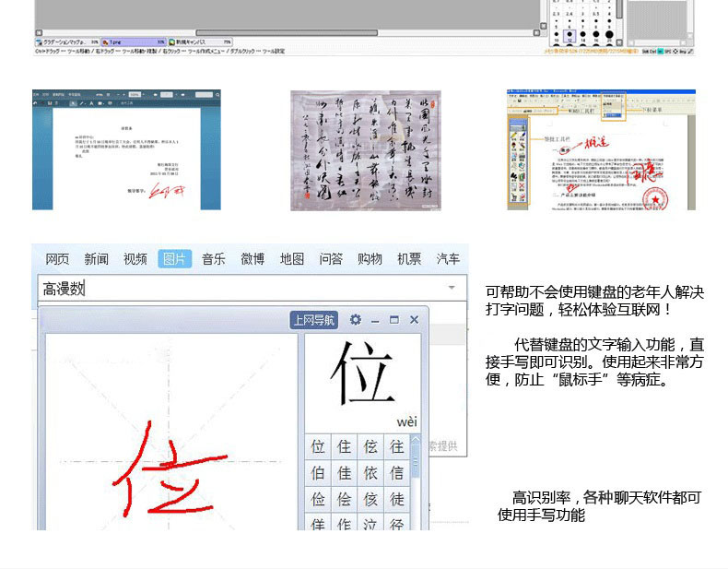
Task: Click the 上网导航 button
Action: point(314,320)
